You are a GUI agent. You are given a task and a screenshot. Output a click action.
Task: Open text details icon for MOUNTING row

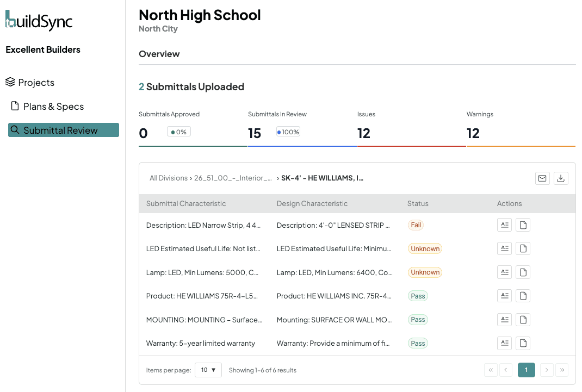(x=504, y=319)
